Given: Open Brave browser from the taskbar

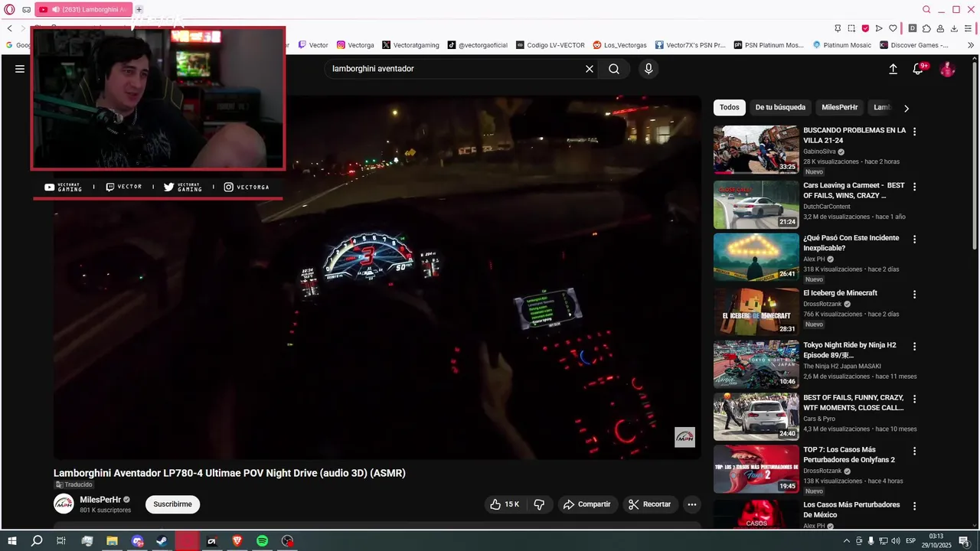Looking at the screenshot, I should point(237,541).
